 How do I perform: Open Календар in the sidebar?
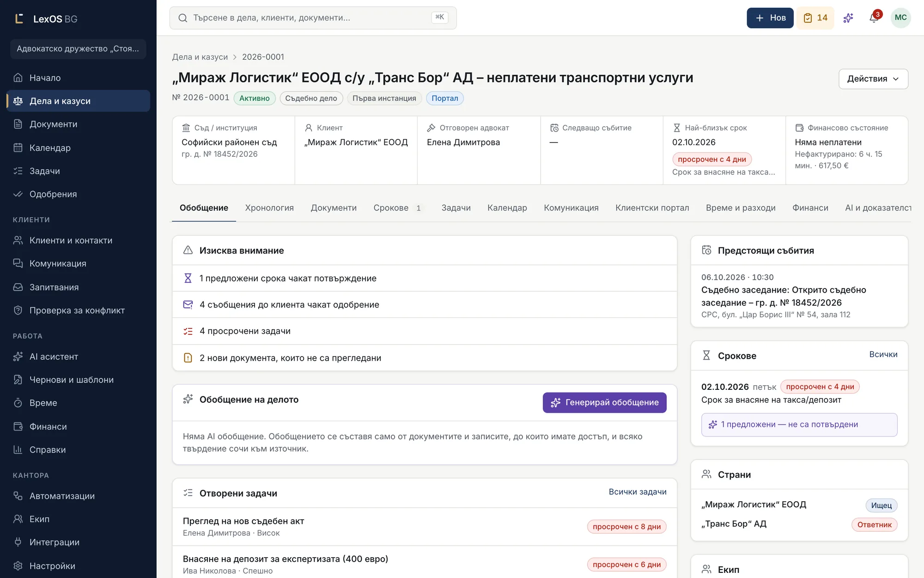pyautogui.click(x=78, y=148)
